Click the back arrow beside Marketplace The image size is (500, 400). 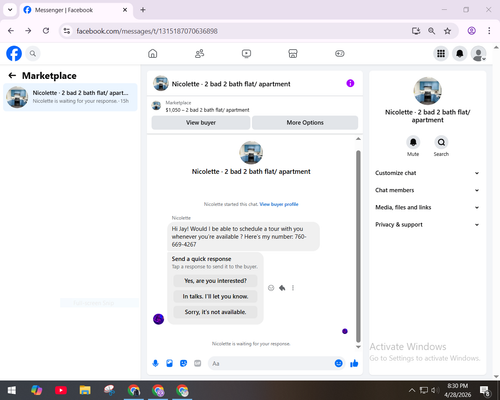coord(12,76)
